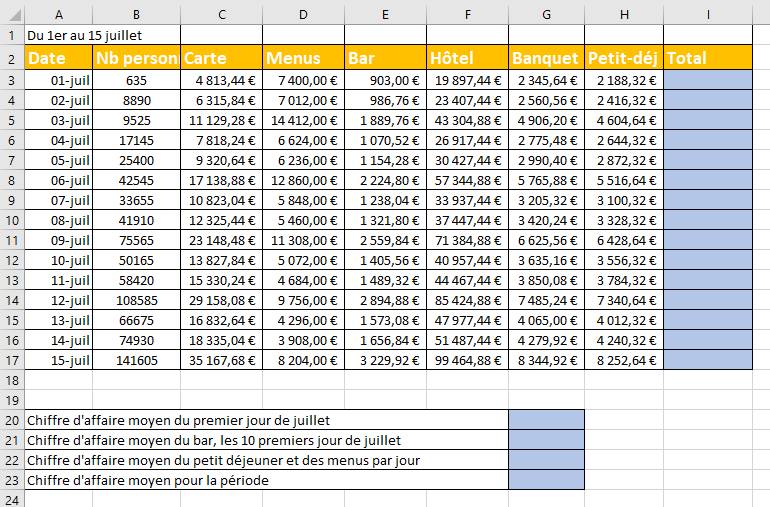Select the Hôtel value 99 464,88 €

point(467,361)
